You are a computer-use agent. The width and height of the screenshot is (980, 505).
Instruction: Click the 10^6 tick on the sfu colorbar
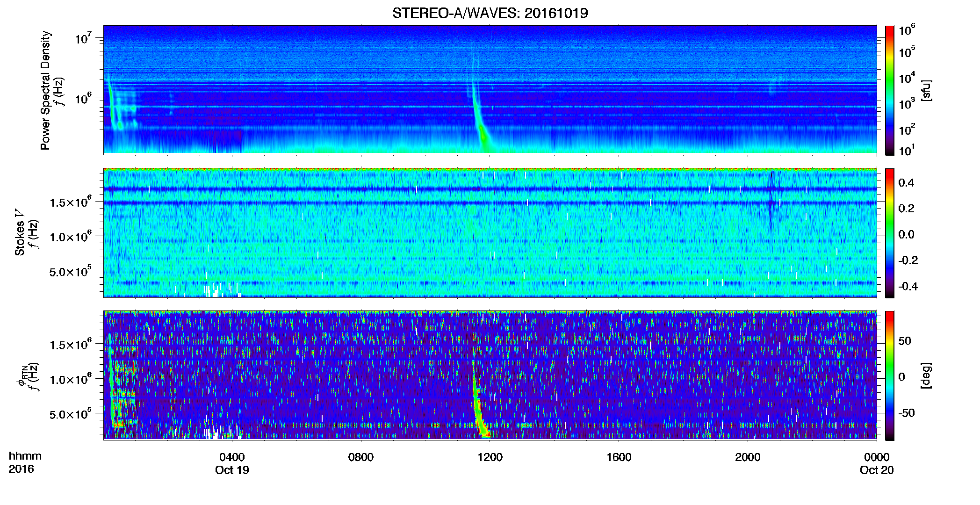click(x=907, y=30)
